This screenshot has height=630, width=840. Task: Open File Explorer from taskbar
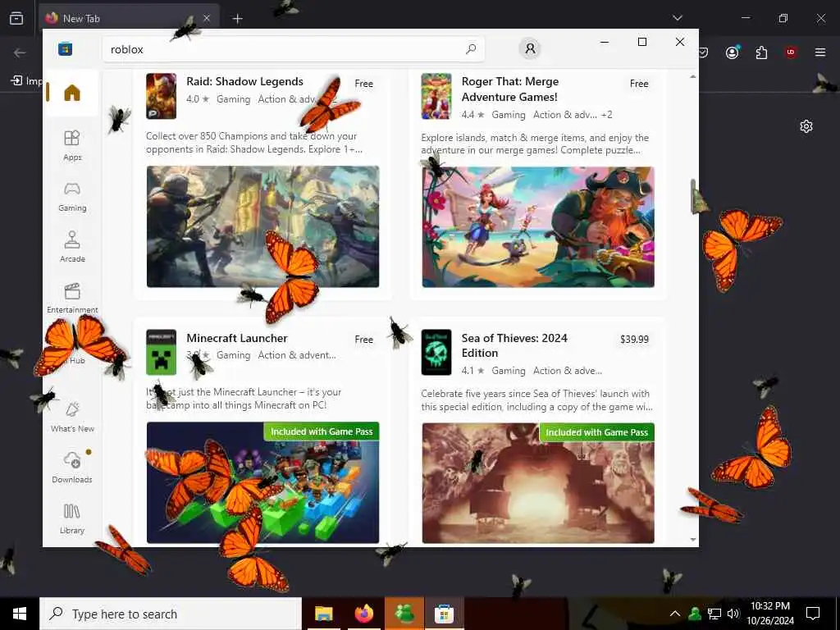(323, 614)
